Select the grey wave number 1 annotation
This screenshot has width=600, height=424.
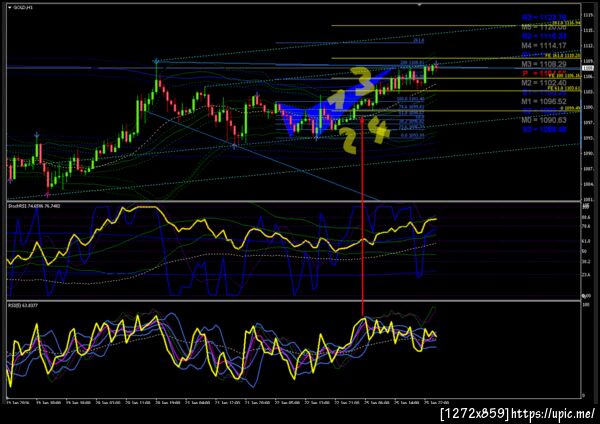click(x=334, y=101)
